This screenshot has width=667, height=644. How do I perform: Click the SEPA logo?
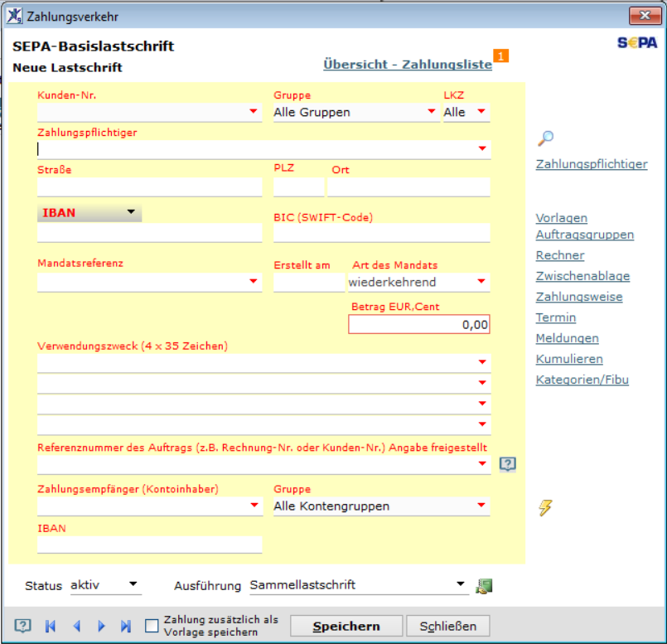[x=637, y=42]
